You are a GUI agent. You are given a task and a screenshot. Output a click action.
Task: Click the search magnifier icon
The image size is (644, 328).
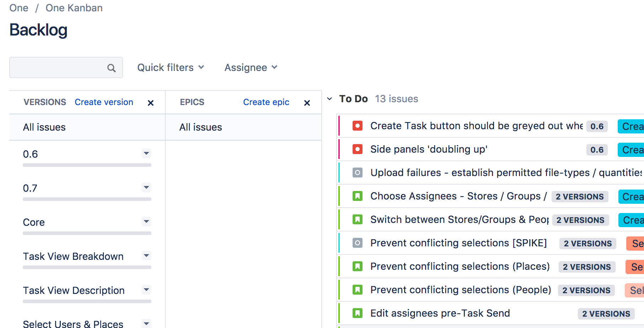pyautogui.click(x=112, y=68)
